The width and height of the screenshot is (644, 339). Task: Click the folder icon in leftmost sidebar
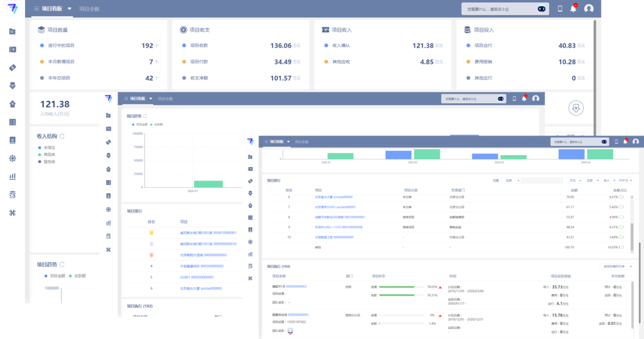coord(13,31)
